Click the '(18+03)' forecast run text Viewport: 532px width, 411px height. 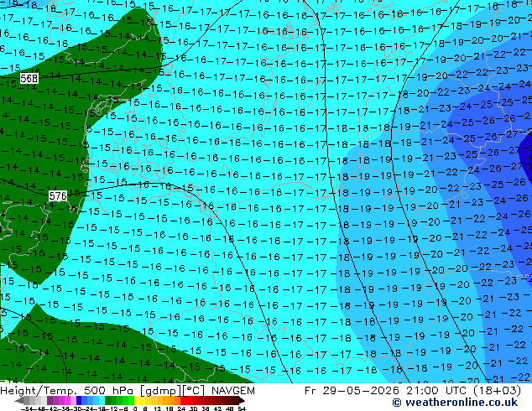point(497,391)
